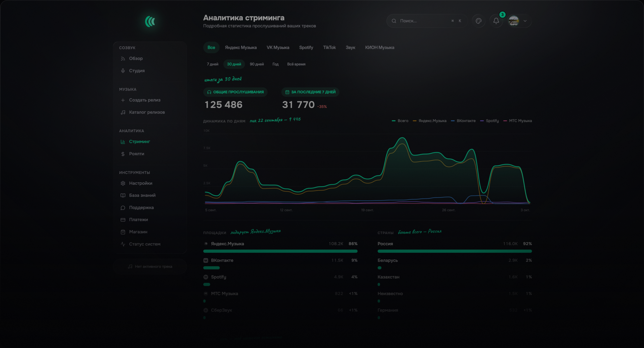Open Магазин sidebar entry

(x=150, y=232)
